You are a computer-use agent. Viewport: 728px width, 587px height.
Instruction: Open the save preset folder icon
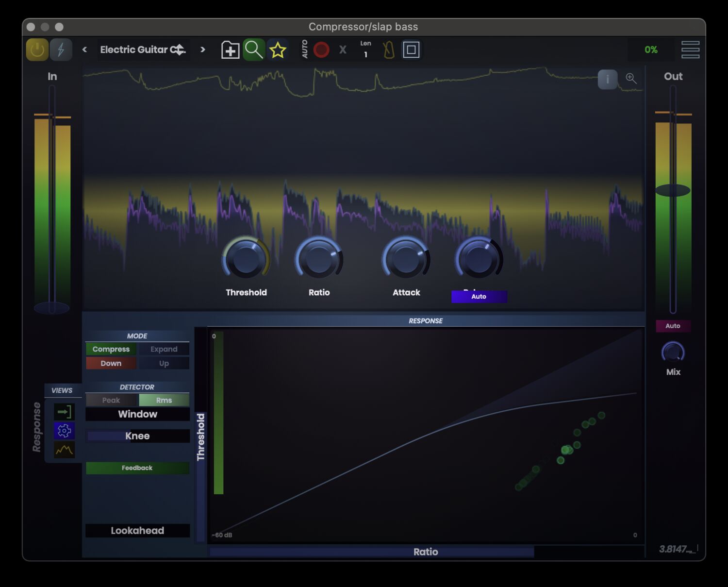[230, 49]
